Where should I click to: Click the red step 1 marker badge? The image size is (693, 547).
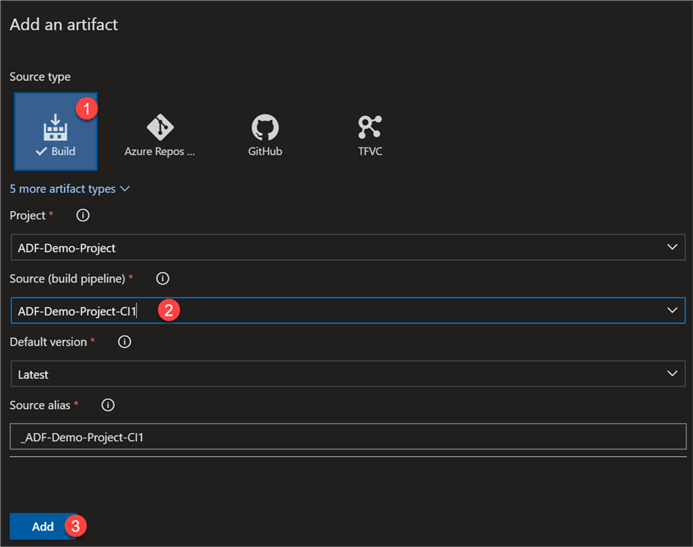point(87,107)
